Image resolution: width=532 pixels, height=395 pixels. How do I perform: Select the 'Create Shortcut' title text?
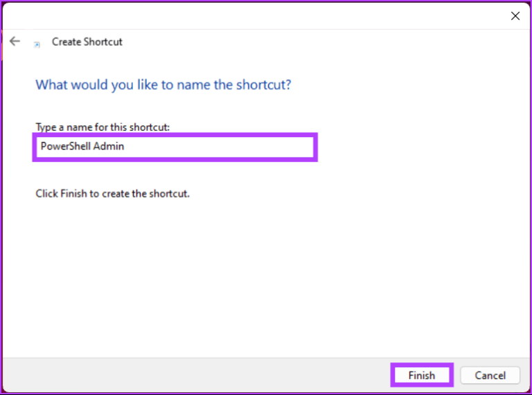[x=87, y=42]
